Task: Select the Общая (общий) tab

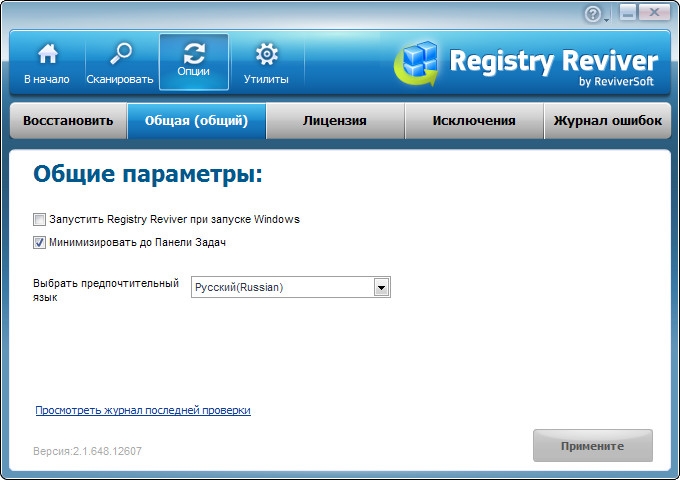Action: (x=197, y=121)
